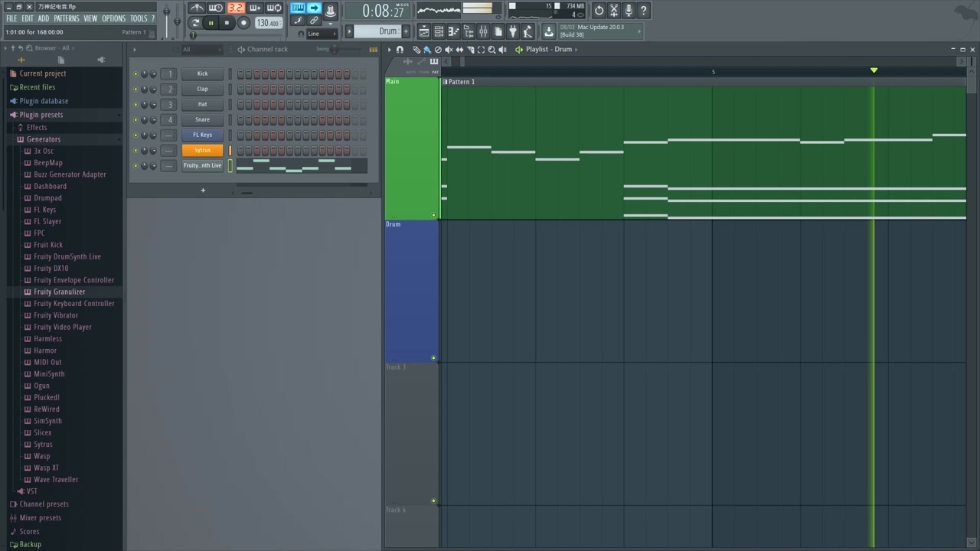Select the Playlist mute tool
Image resolution: width=980 pixels, height=551 pixels.
click(449, 50)
